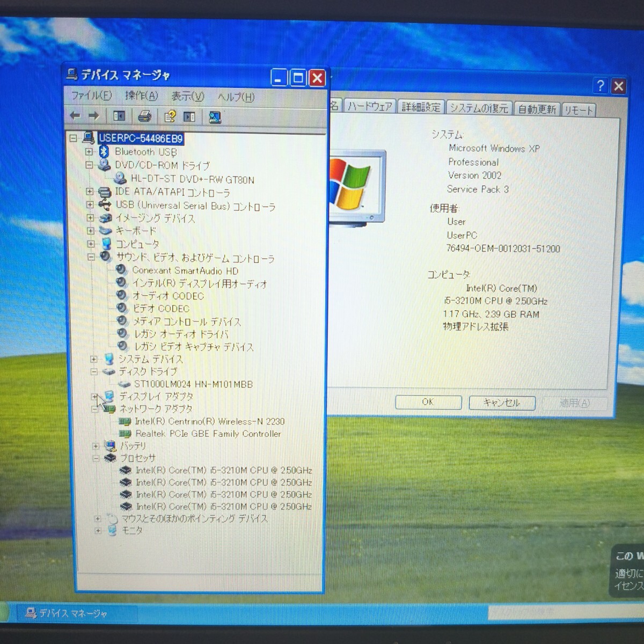
Task: Click the Conexant SmartAudio HD speaker icon
Action: point(122,270)
